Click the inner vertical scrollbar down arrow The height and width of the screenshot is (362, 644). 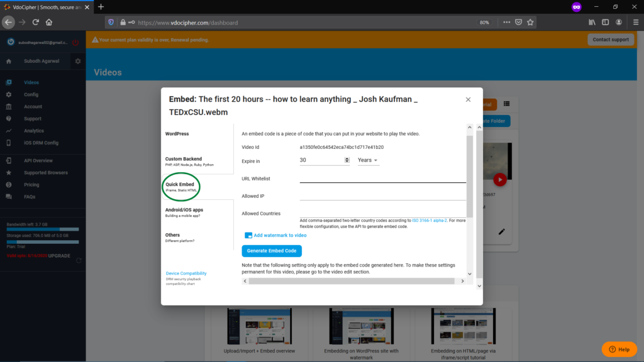pyautogui.click(x=469, y=274)
